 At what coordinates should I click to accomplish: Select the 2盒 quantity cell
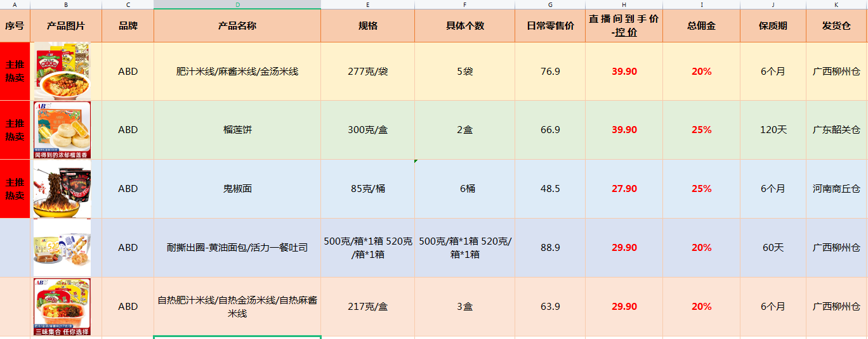(x=465, y=130)
